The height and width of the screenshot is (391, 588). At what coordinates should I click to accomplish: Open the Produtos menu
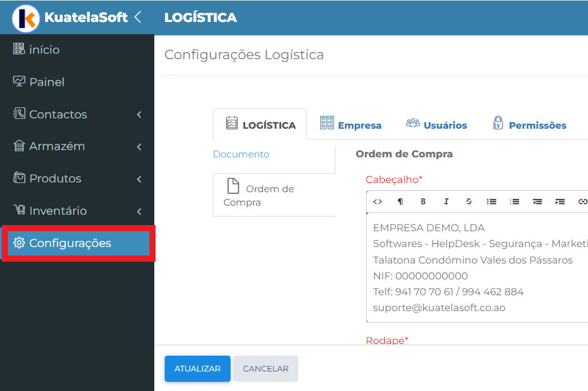pyautogui.click(x=77, y=179)
